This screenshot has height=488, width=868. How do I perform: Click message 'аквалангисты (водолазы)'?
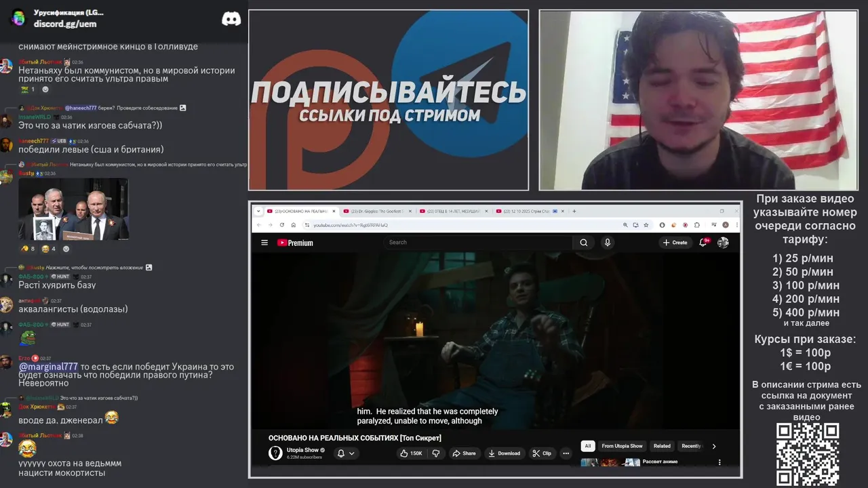73,309
